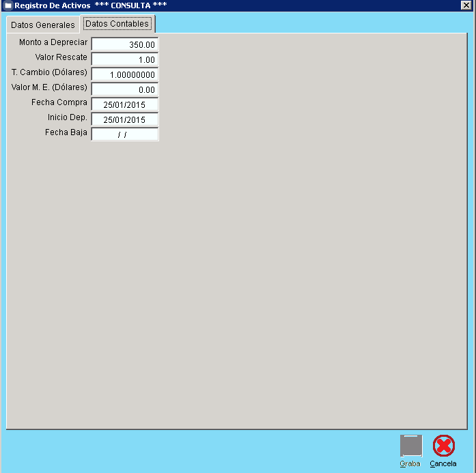Select the Datos Contables tab
476x473 pixels.
pos(117,24)
